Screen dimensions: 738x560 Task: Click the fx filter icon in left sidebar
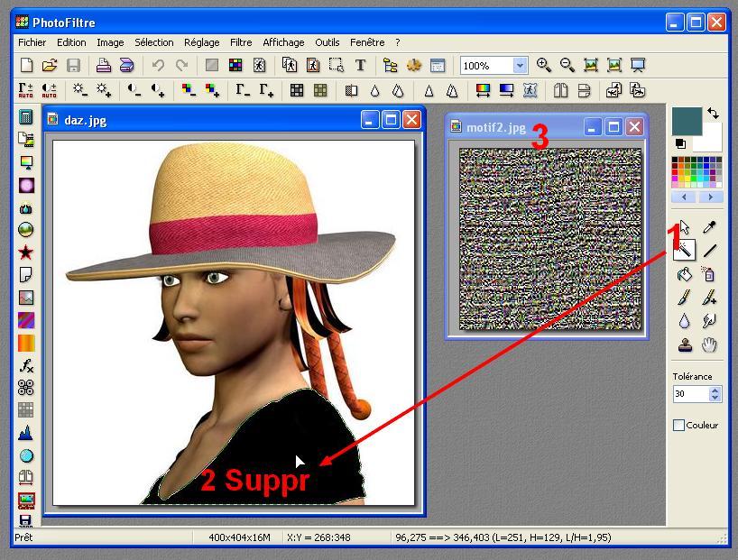point(26,365)
